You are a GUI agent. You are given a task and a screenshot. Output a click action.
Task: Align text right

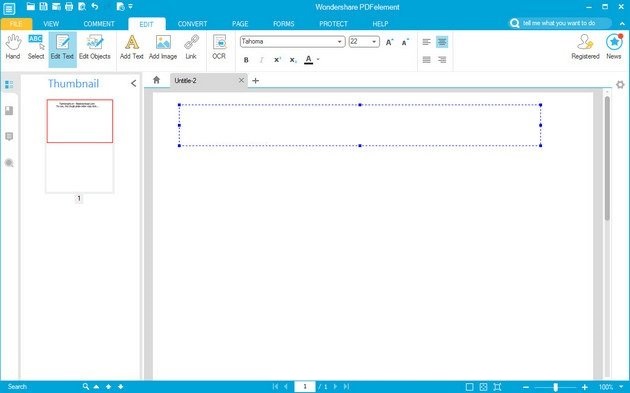[442, 60]
